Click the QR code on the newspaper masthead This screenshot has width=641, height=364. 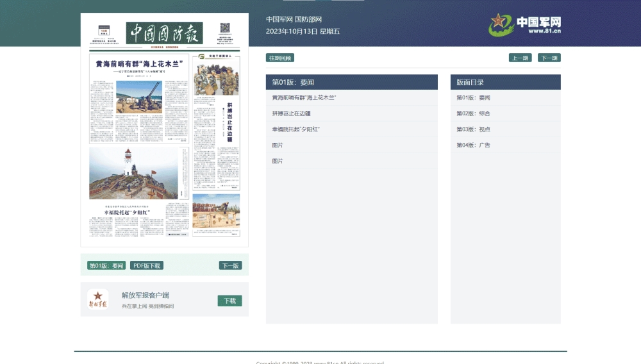click(x=225, y=28)
